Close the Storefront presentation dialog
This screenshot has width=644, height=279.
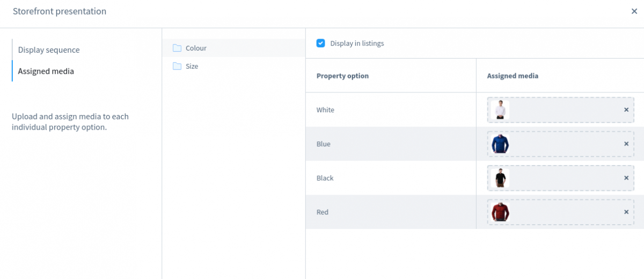click(x=634, y=11)
